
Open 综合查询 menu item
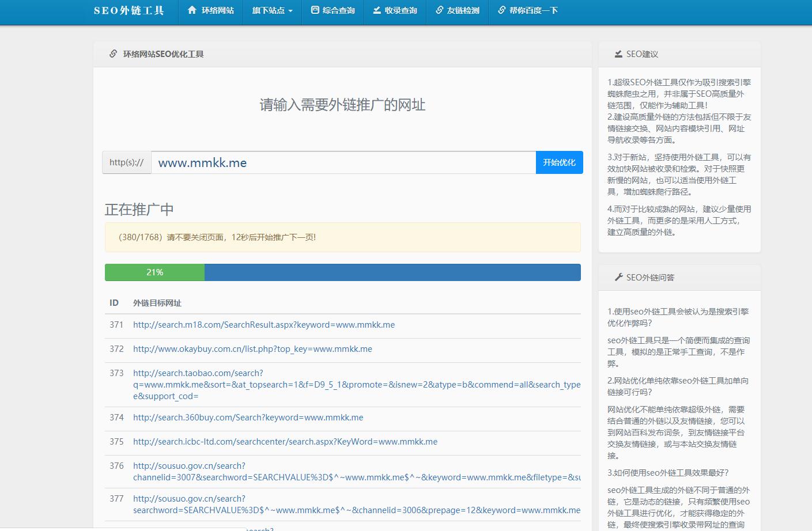(x=333, y=10)
